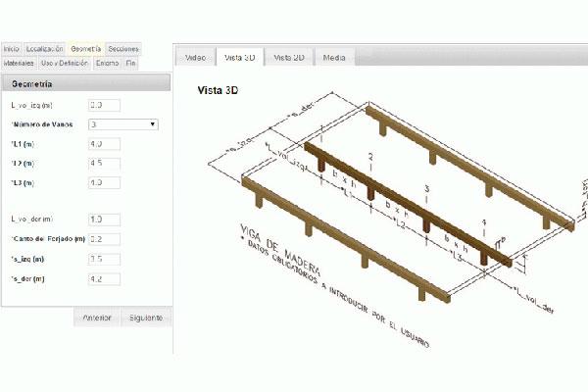Click the Canto del Forjado input field
This screenshot has width=588, height=392.
pyautogui.click(x=104, y=239)
